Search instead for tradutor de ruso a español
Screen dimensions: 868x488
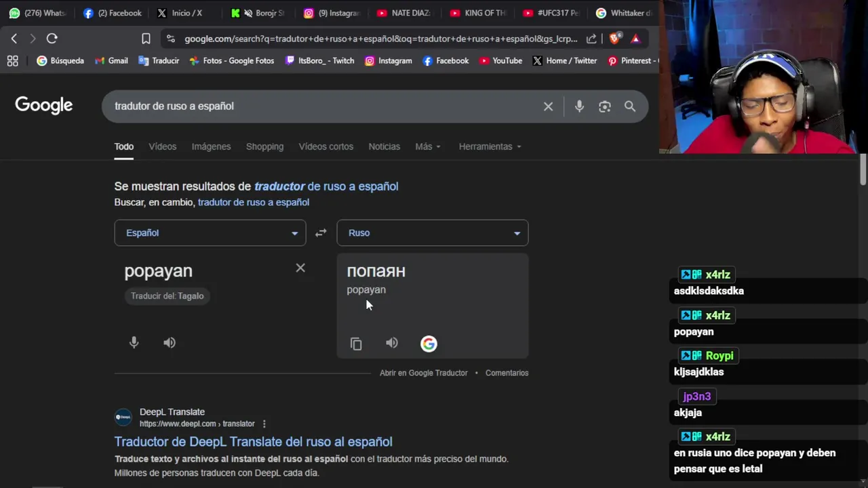pyautogui.click(x=254, y=203)
